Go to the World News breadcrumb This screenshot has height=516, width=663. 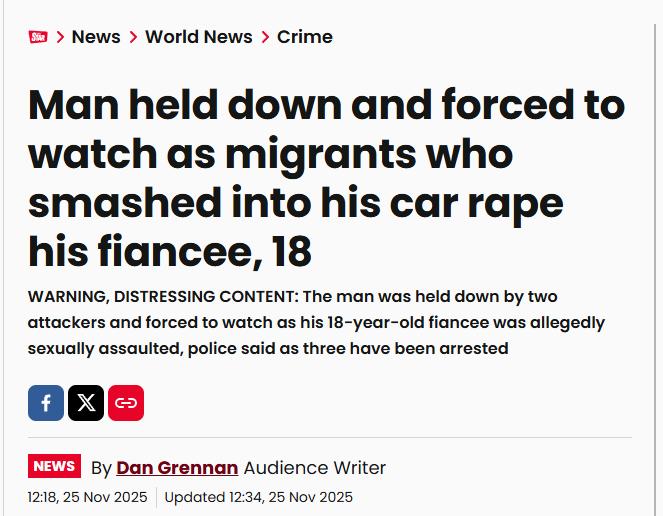click(x=198, y=37)
